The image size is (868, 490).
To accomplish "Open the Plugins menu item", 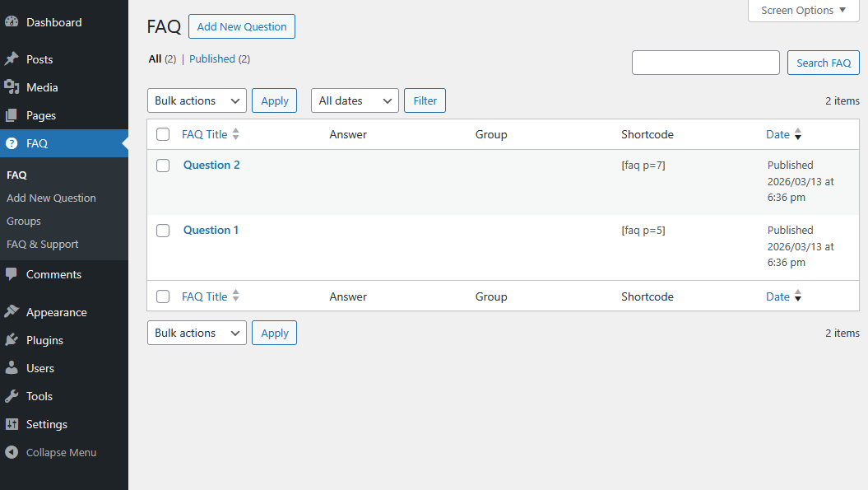I will click(64, 340).
